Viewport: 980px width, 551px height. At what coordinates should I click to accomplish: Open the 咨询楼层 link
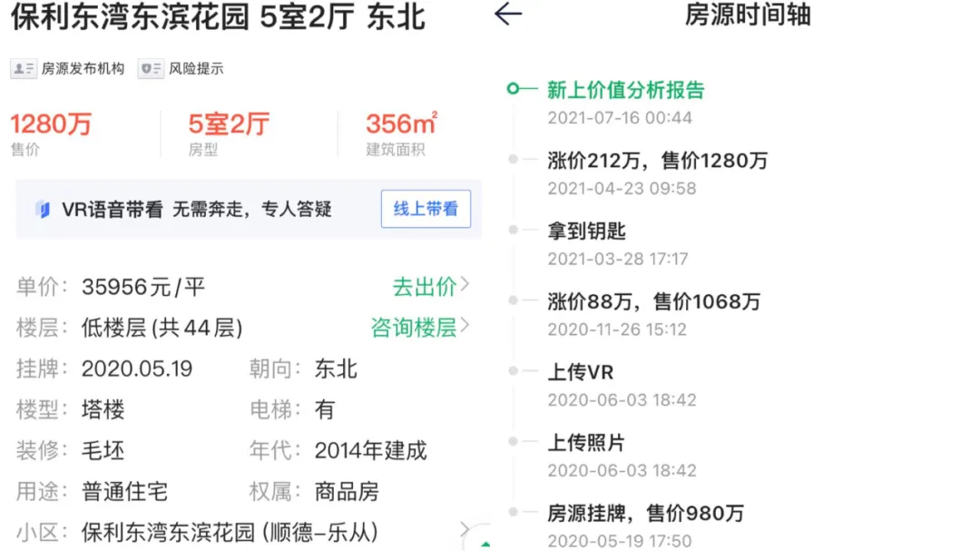(413, 328)
